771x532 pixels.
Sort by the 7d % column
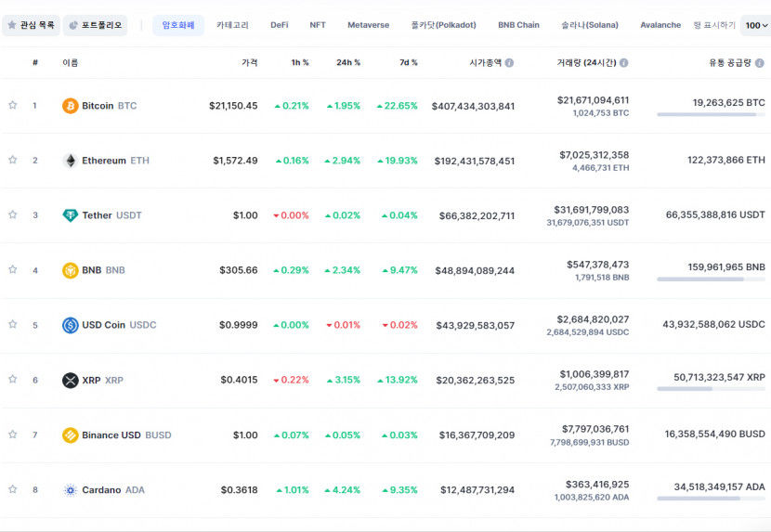pyautogui.click(x=409, y=62)
